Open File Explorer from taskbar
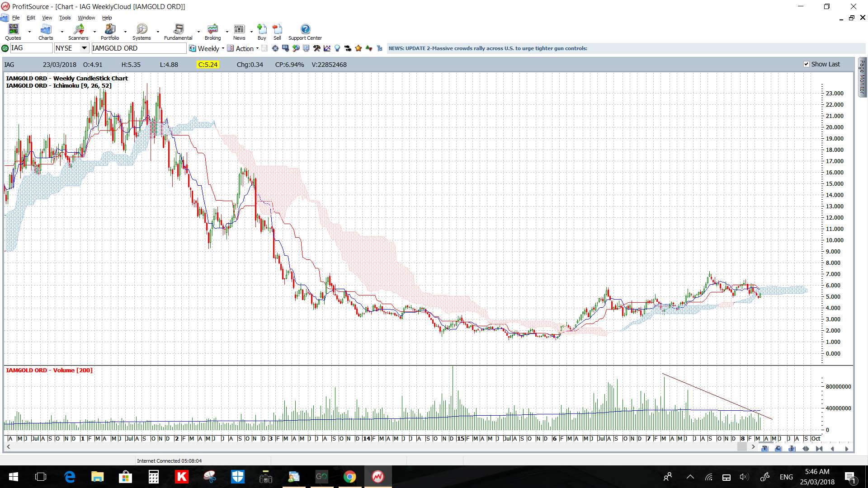Viewport: 868px width, 488px height. coord(98,477)
